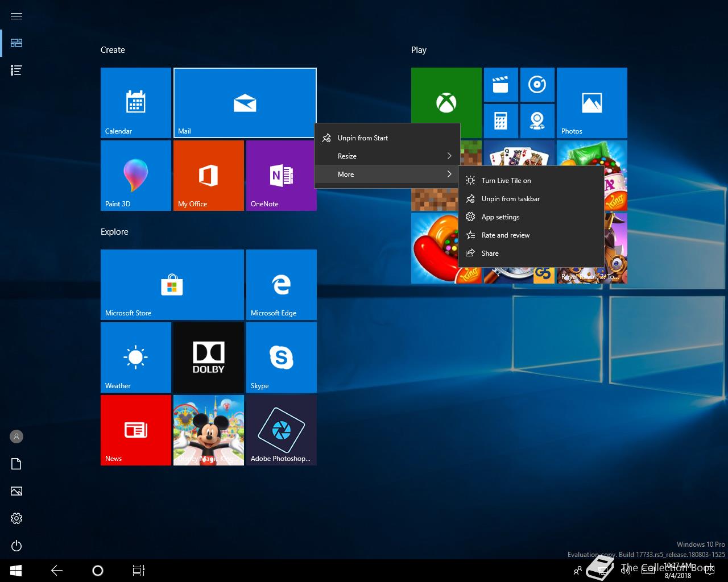
Task: Open the Groove Music tile
Action: coord(537,85)
